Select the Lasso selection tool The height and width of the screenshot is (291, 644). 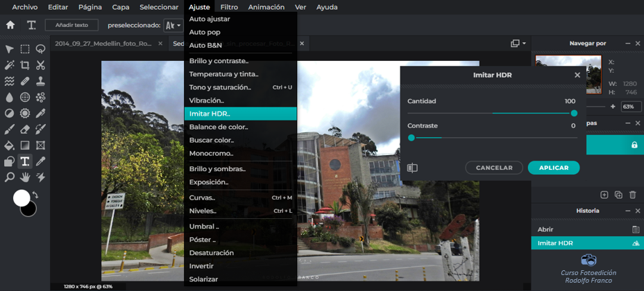click(x=40, y=49)
